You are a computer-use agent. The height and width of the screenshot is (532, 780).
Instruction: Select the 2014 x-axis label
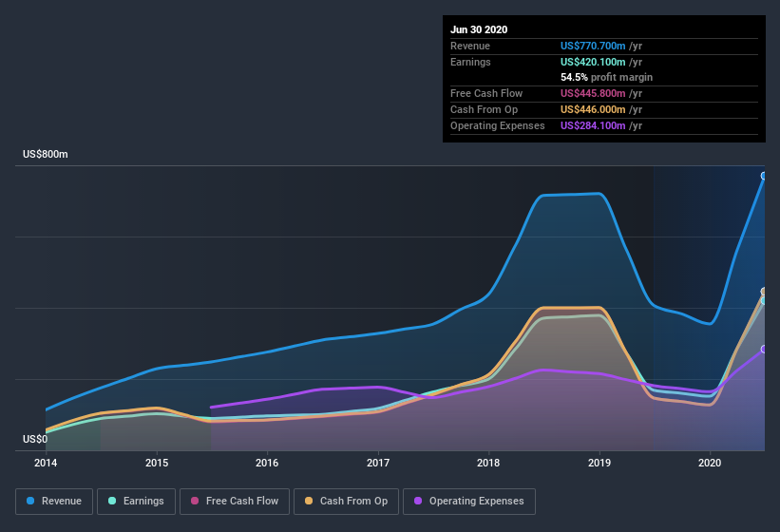click(x=46, y=463)
